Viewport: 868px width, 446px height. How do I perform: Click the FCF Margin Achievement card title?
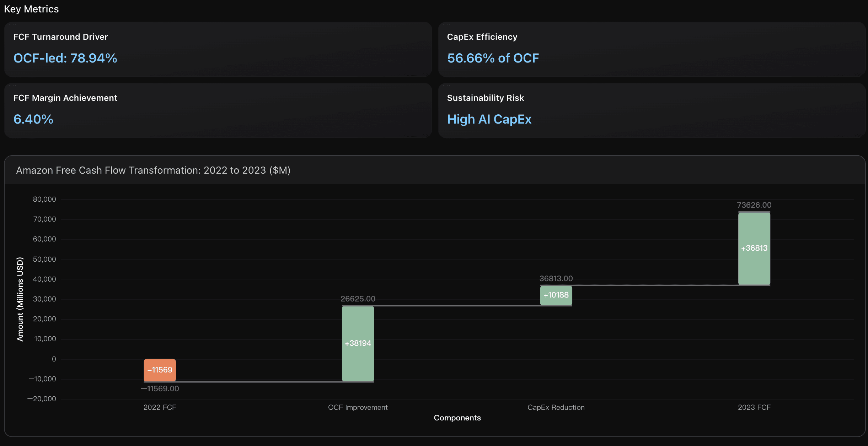pyautogui.click(x=65, y=98)
